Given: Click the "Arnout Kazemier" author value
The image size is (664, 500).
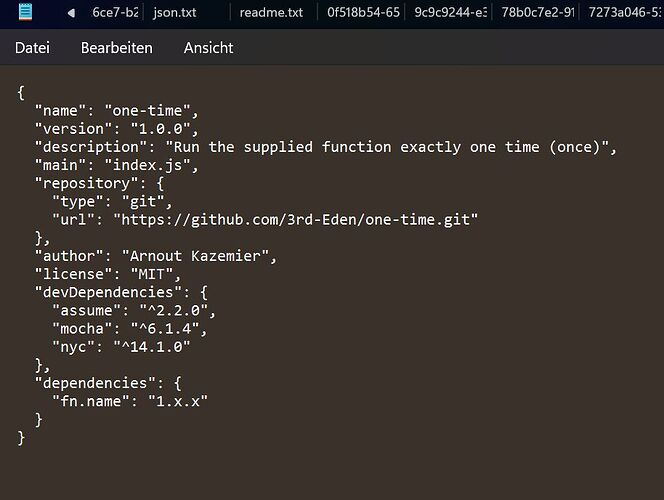Looking at the screenshot, I should point(195,256).
